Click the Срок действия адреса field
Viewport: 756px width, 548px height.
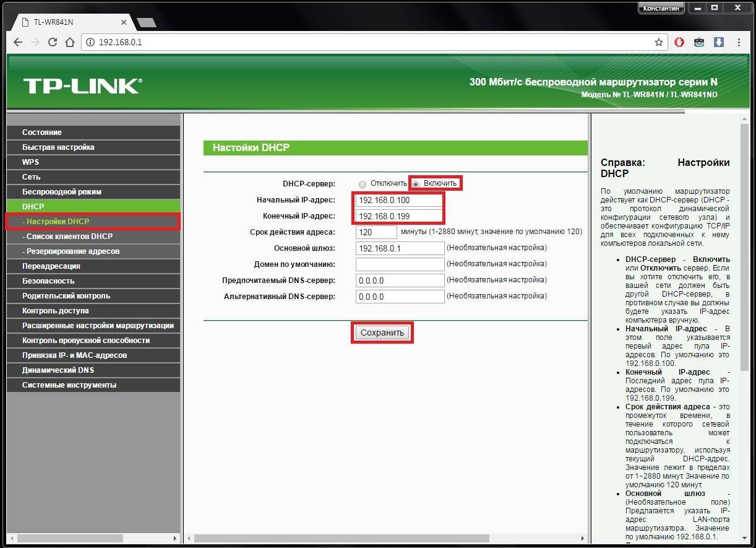[x=376, y=232]
